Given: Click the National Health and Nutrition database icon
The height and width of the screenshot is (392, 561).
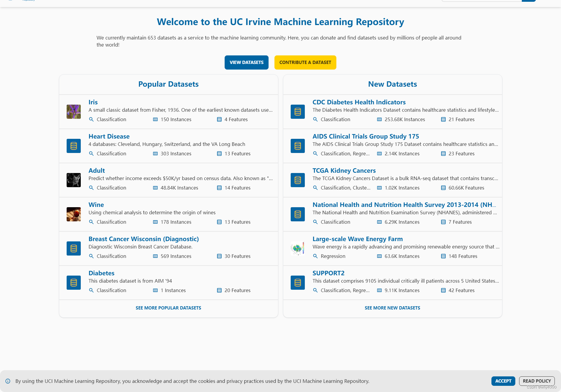Looking at the screenshot, I should [x=298, y=214].
